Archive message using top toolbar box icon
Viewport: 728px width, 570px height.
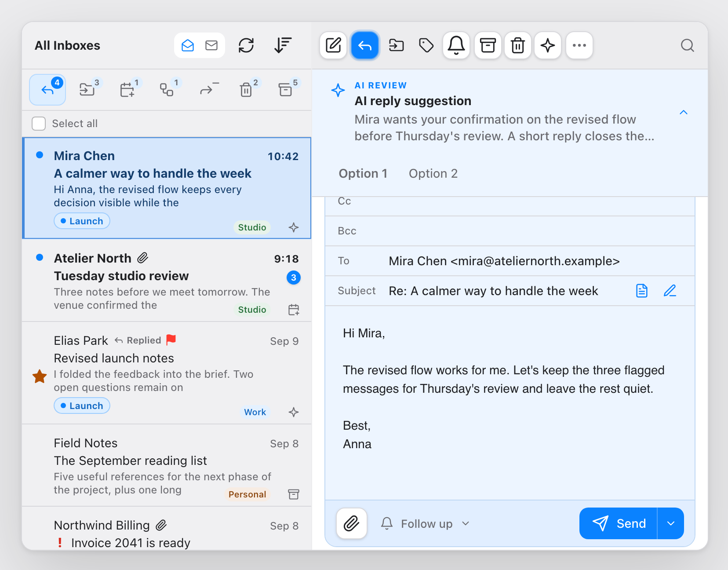click(488, 45)
